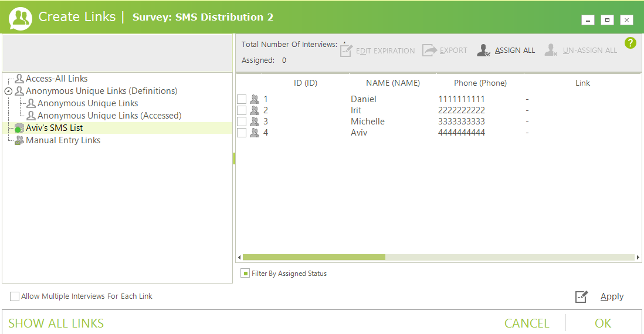The image size is (644, 334).
Task: Click the horizontal scrollbar left arrow
Action: 239,257
